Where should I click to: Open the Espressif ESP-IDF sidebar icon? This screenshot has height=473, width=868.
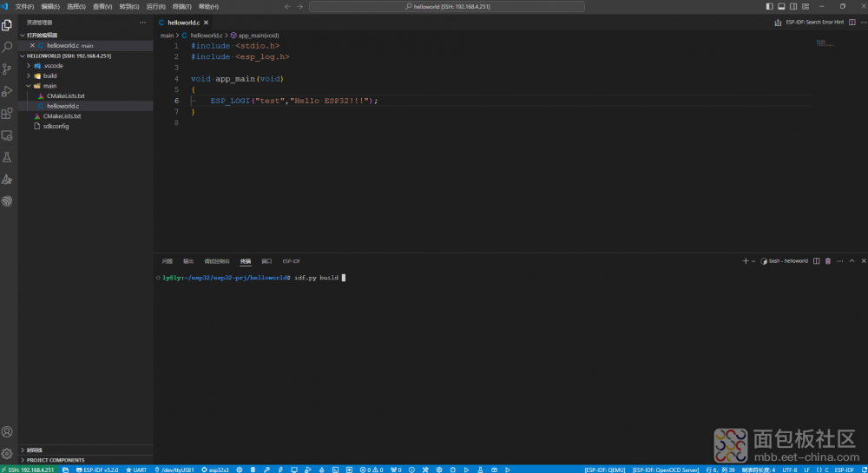click(8, 201)
